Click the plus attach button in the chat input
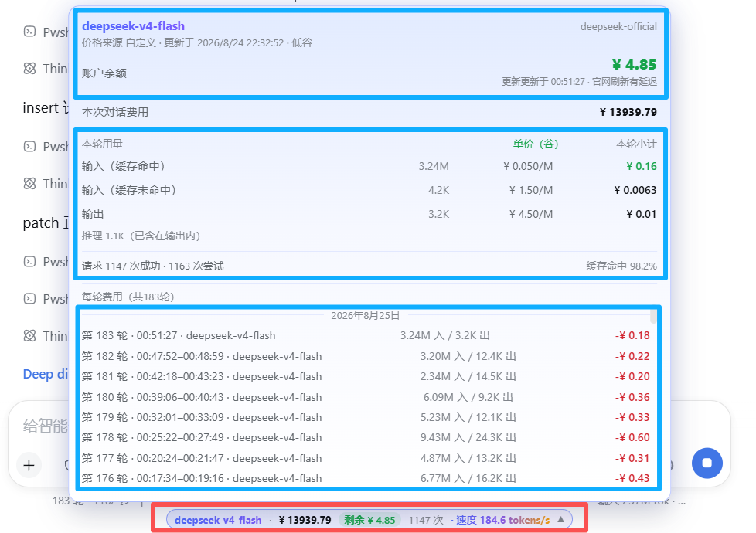This screenshot has height=533, width=756. pyautogui.click(x=29, y=465)
